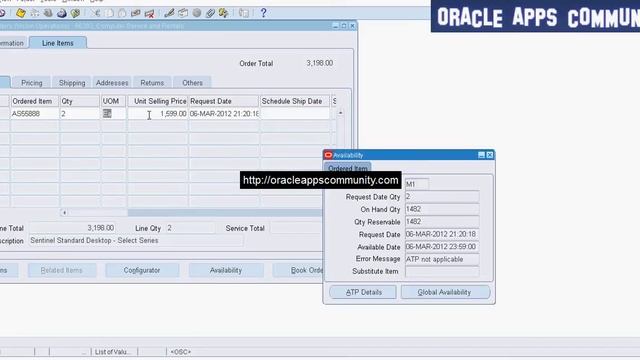640x360 pixels.
Task: Click the Print toolbar icon
Action: click(62, 13)
